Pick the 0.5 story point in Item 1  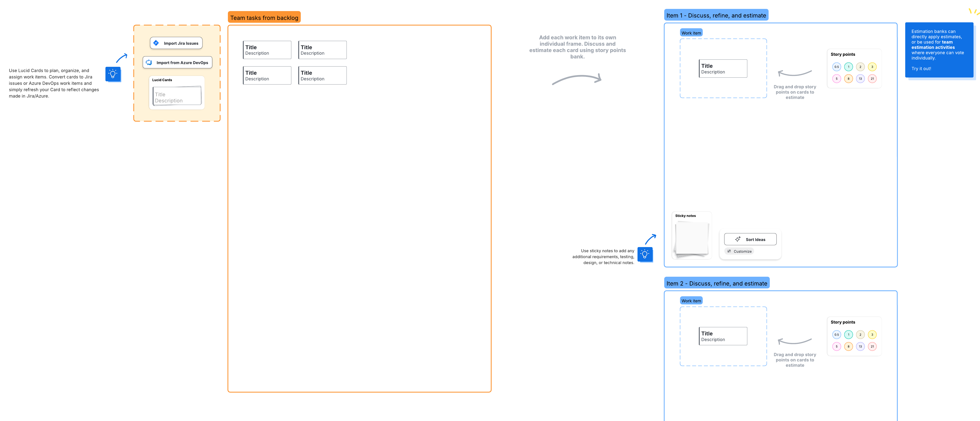click(x=837, y=67)
